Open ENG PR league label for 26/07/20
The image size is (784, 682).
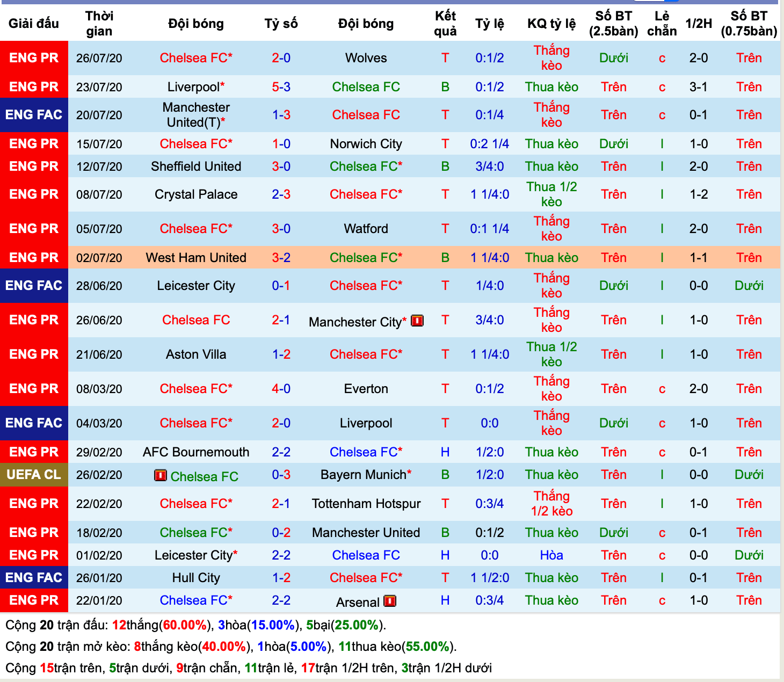[x=34, y=58]
